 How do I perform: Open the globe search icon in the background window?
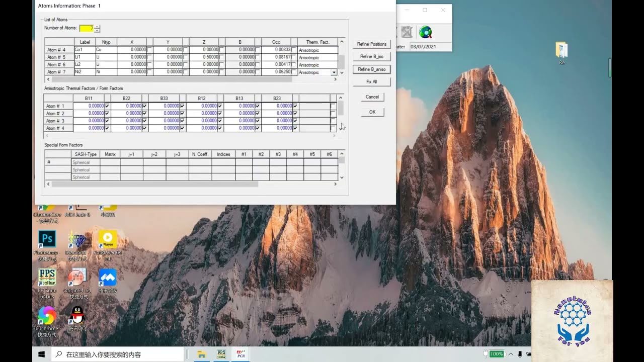[426, 33]
